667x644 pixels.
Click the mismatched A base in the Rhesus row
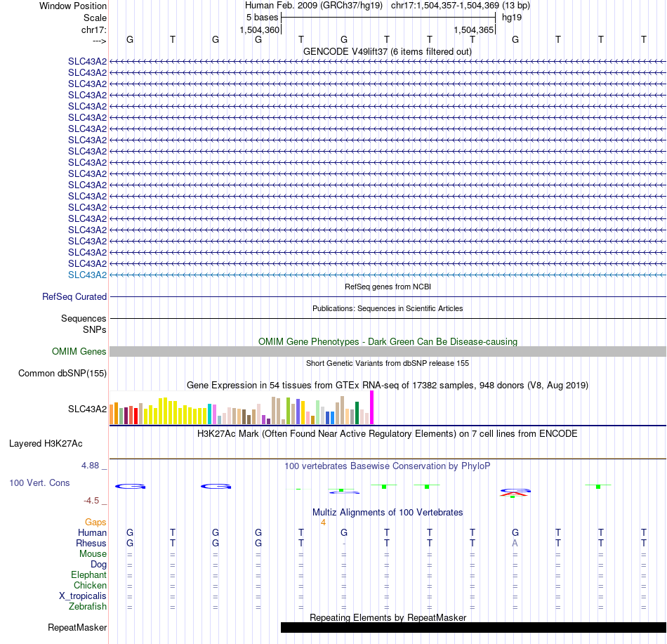tap(515, 543)
